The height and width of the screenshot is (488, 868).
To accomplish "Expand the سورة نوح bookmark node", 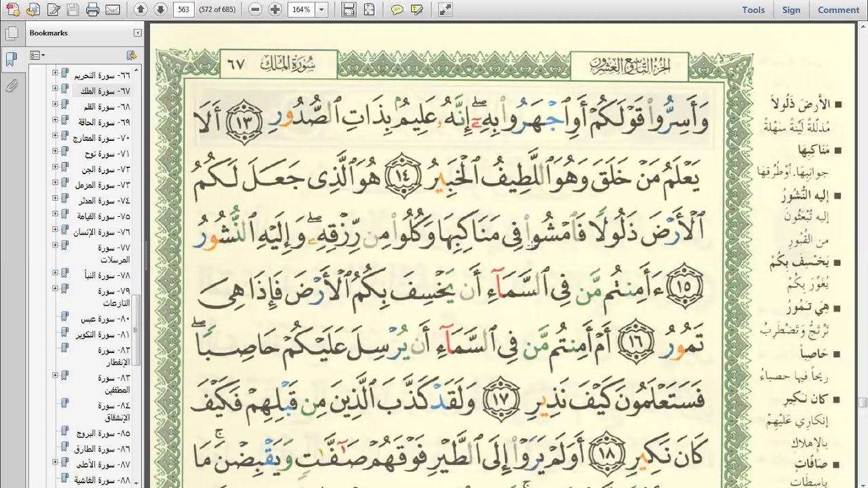I will 55,151.
